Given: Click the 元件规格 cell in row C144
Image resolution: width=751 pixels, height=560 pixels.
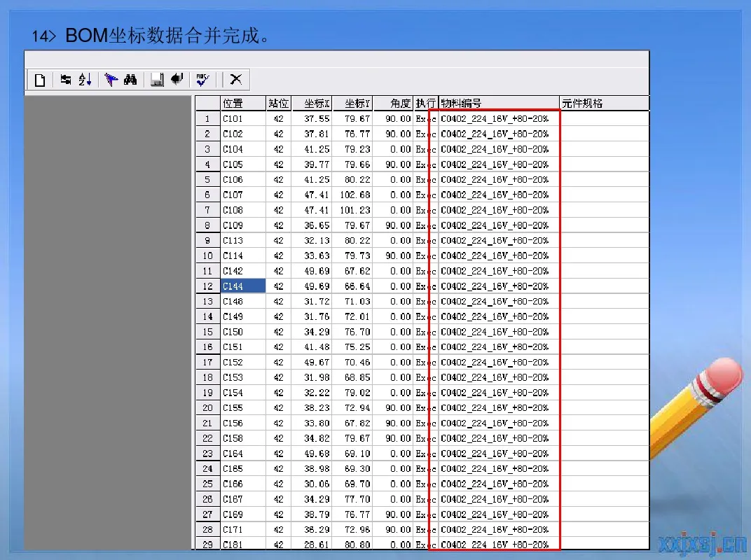Looking at the screenshot, I should click(605, 286).
